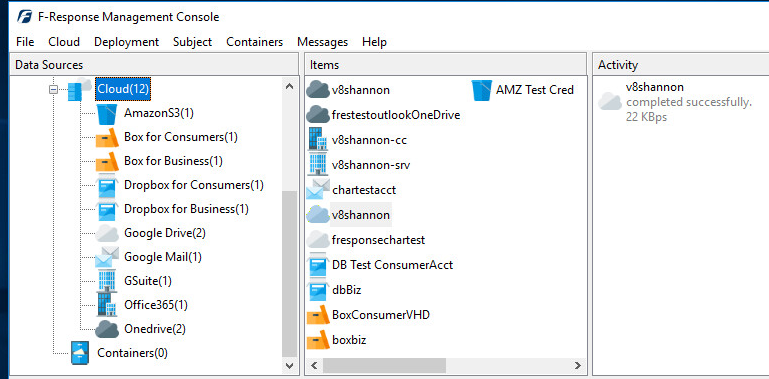
Task: Select the v8shannon-srv item
Action: (371, 165)
